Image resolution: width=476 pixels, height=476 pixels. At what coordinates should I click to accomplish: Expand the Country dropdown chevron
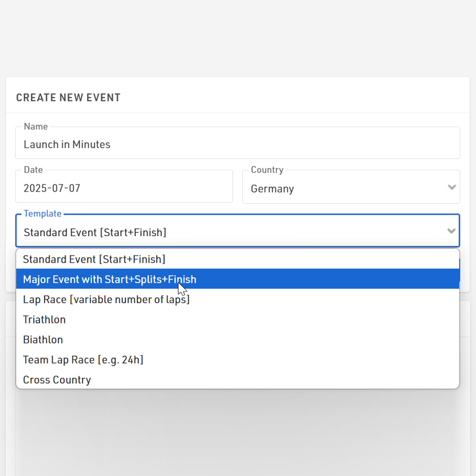452,187
